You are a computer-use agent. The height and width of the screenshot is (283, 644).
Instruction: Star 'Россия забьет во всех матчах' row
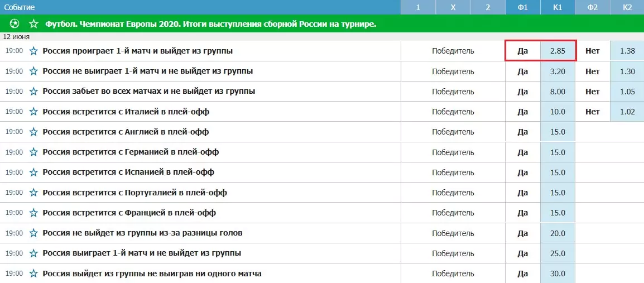click(x=33, y=91)
